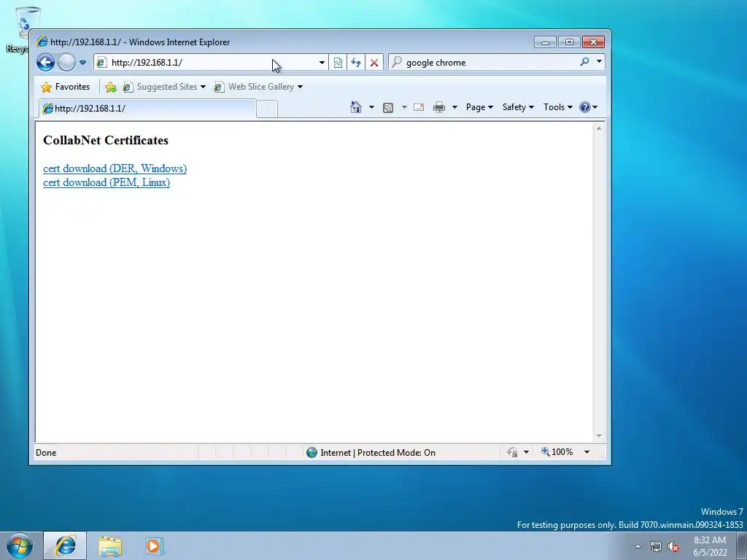The width and height of the screenshot is (747, 560).
Task: Click the page scrollbar down arrow
Action: (x=599, y=436)
